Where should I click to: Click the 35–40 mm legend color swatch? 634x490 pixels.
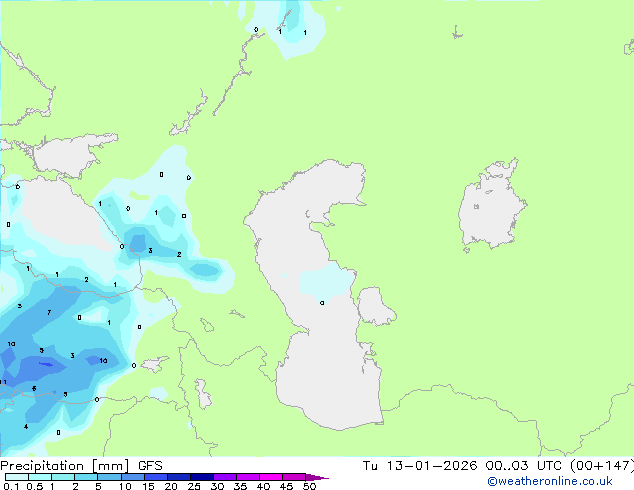pos(247,477)
